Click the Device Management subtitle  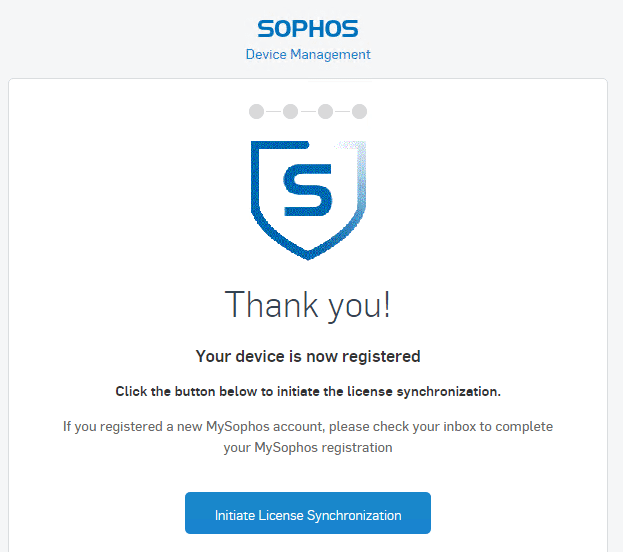click(x=308, y=54)
